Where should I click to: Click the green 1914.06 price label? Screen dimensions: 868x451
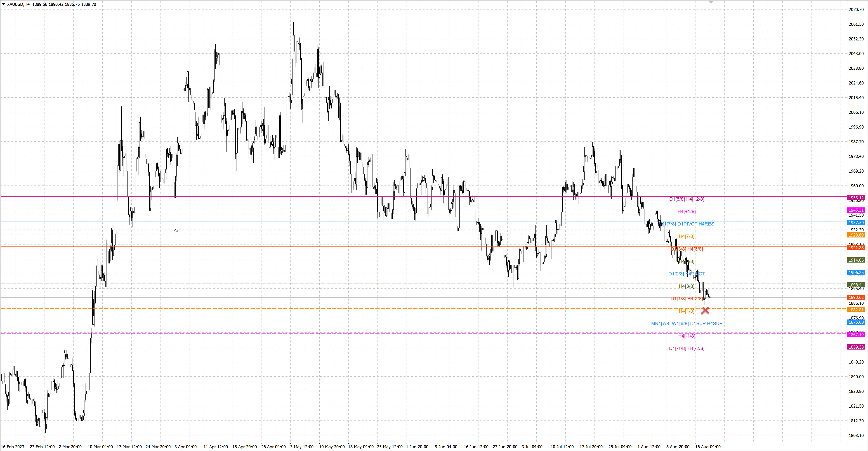pos(856,260)
